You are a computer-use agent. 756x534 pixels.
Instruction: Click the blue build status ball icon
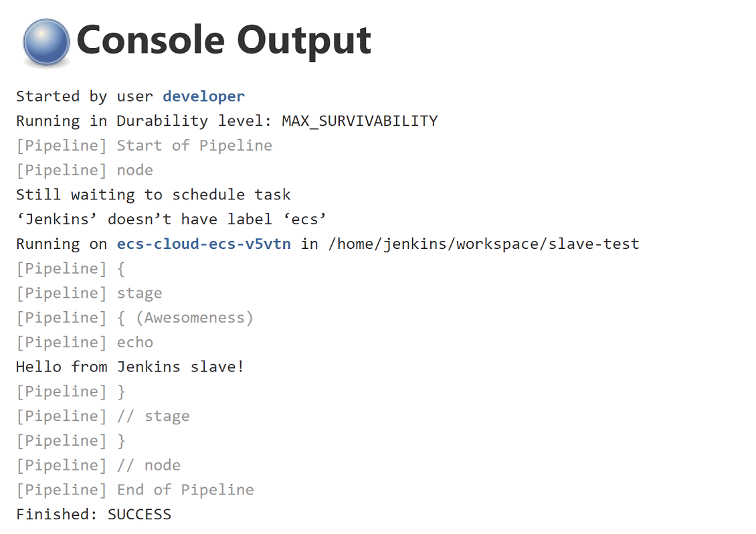coord(46,42)
